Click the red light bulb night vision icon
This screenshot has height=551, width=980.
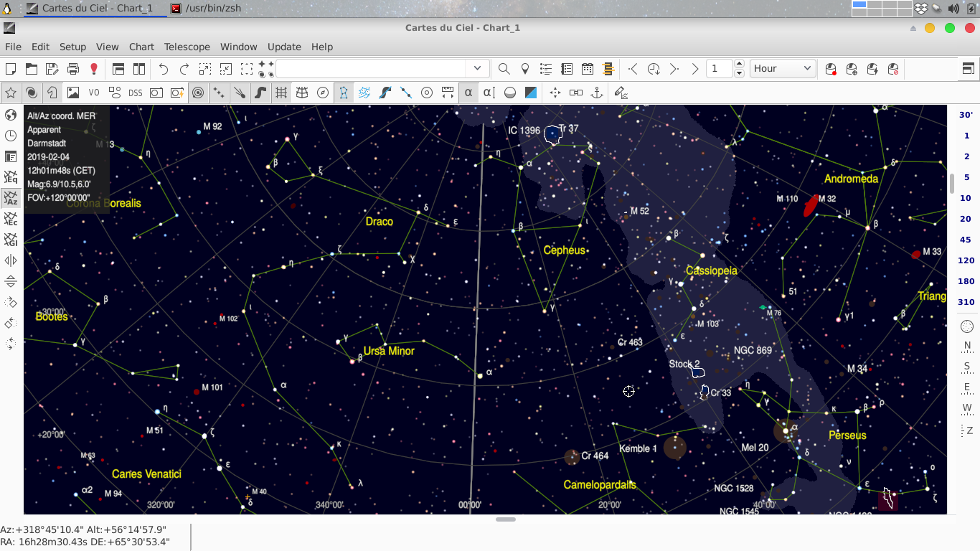tap(94, 69)
